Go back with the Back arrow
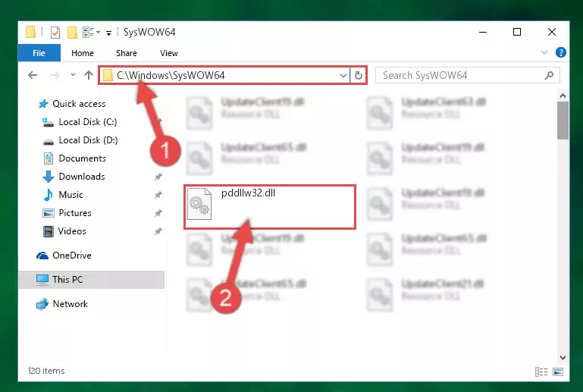This screenshot has width=583, height=392. pyautogui.click(x=33, y=76)
